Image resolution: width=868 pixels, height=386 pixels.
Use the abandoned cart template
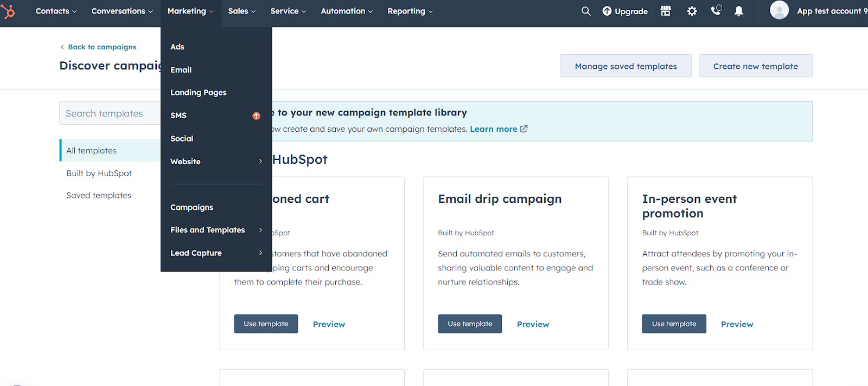[266, 324]
